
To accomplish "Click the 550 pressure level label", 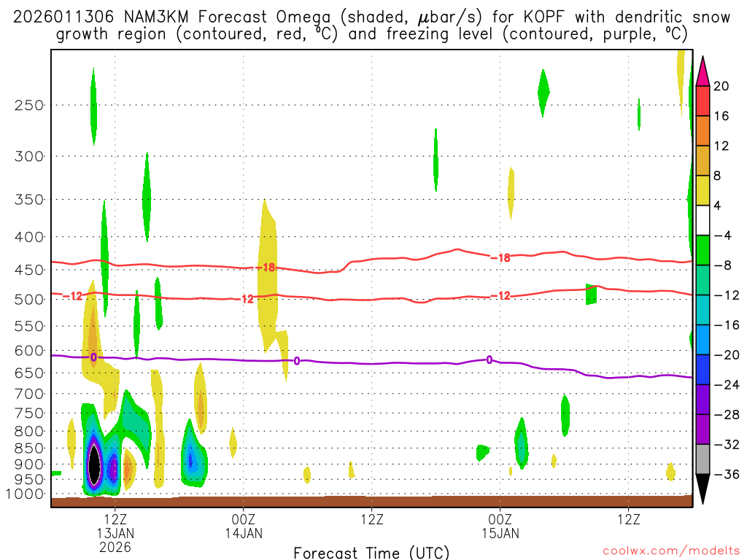I will point(29,326).
